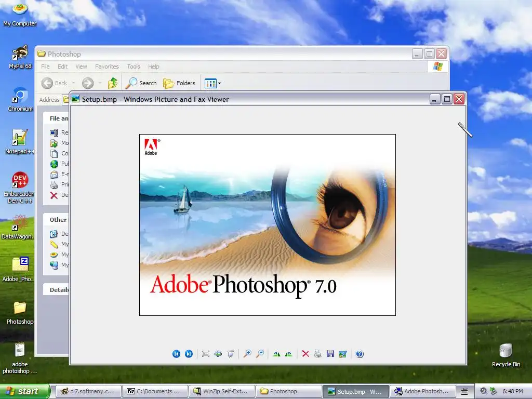Maximize the Picture and Fax Viewer window
Screen dimensions: 532x399
[447, 99]
